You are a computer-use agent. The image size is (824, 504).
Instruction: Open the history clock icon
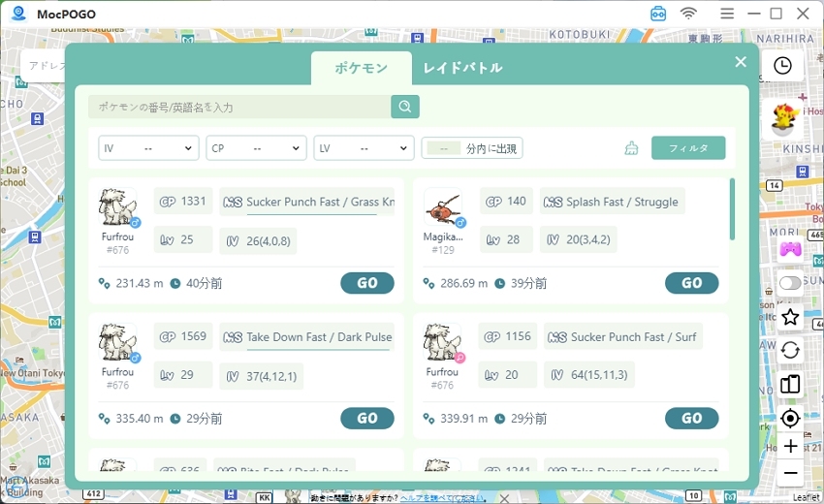pyautogui.click(x=782, y=66)
